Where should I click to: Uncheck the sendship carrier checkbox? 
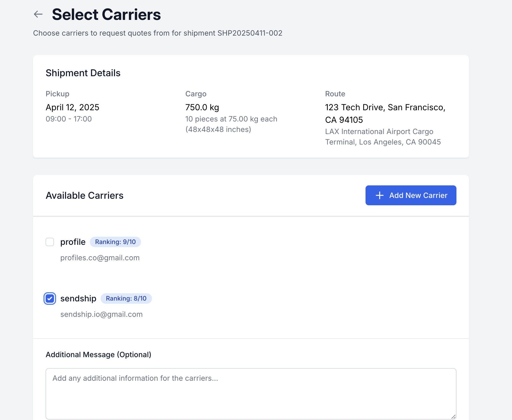[50, 299]
